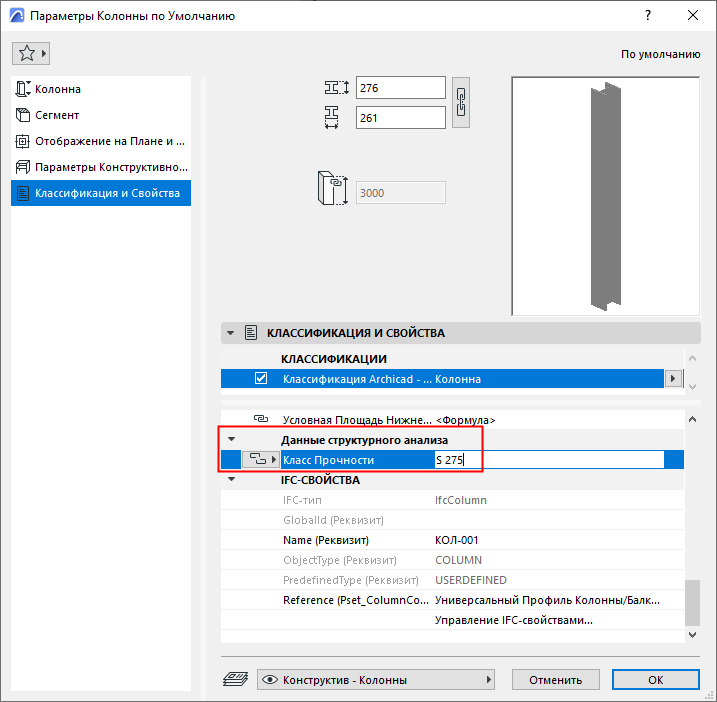Select the Reference (Pset_ColumnCo… row
Viewport: 717px width, 702px height.
[452, 600]
